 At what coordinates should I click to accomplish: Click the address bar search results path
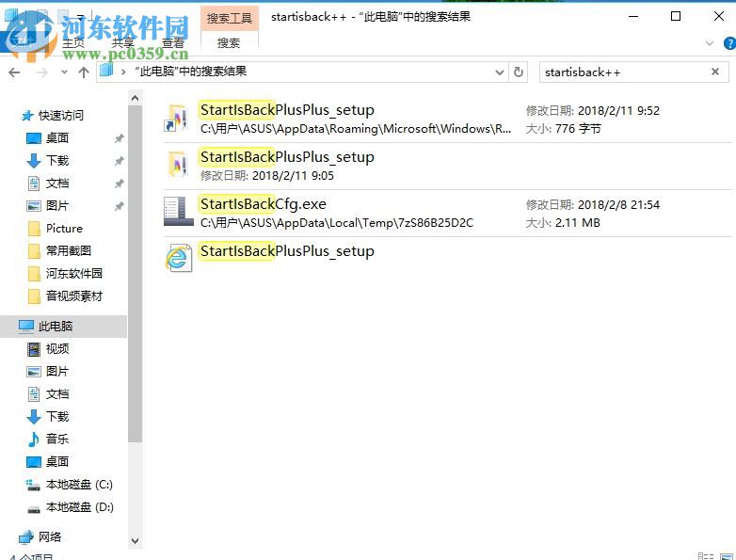[190, 72]
